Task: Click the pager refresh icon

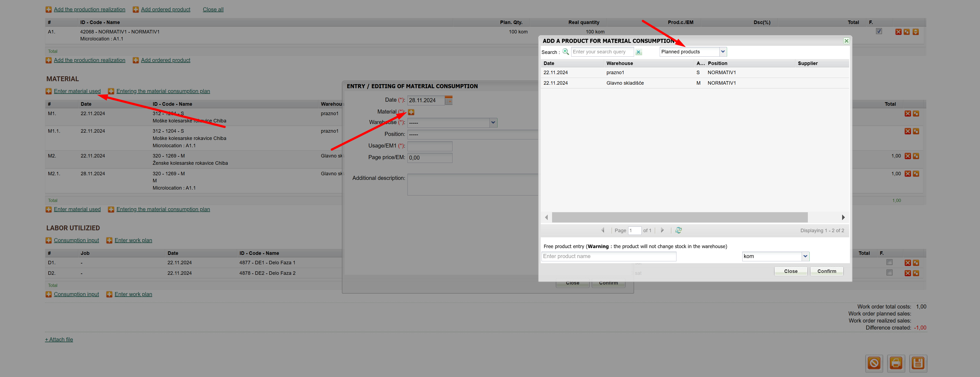Action: 678,230
